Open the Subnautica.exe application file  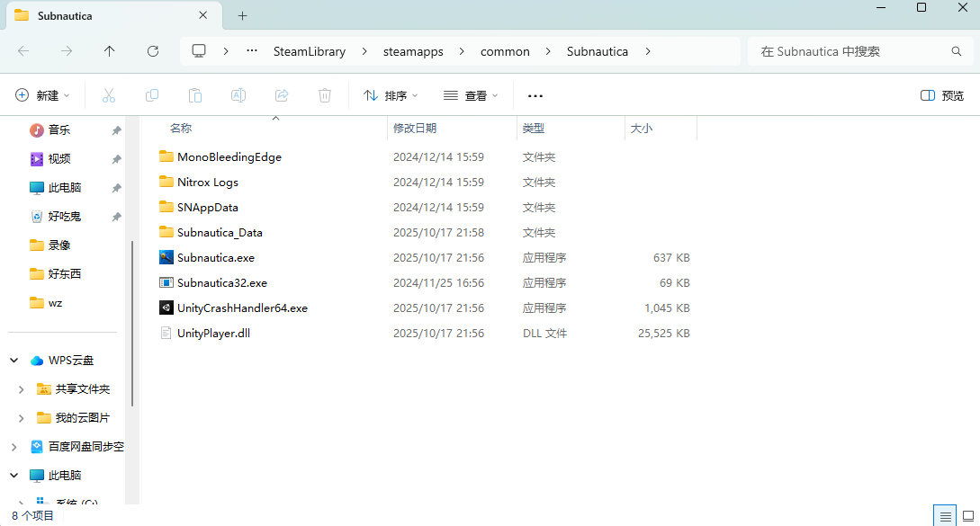(215, 258)
